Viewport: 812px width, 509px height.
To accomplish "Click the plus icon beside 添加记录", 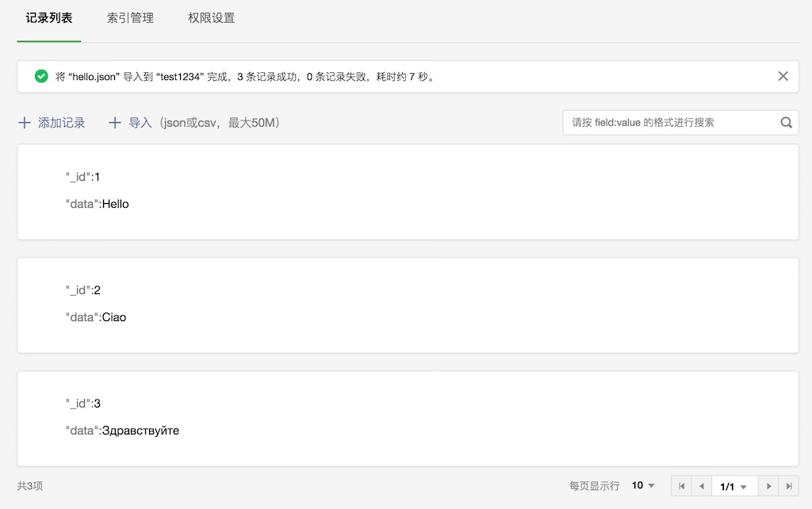I will 25,123.
